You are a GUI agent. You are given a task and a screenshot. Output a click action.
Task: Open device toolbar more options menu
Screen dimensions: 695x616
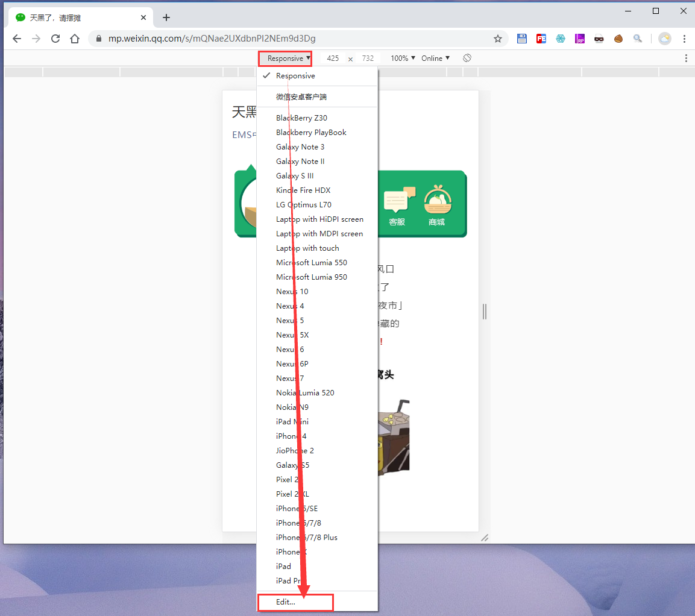pyautogui.click(x=686, y=58)
